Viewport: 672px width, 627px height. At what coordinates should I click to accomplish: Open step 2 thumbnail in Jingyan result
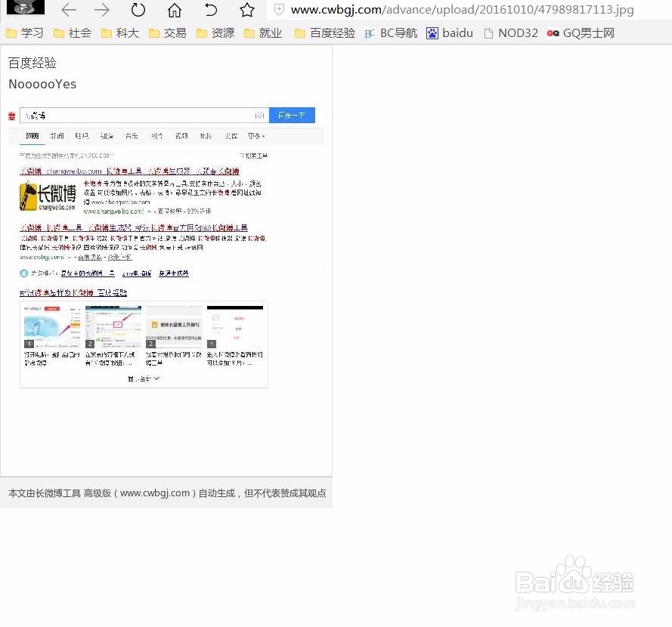point(113,327)
